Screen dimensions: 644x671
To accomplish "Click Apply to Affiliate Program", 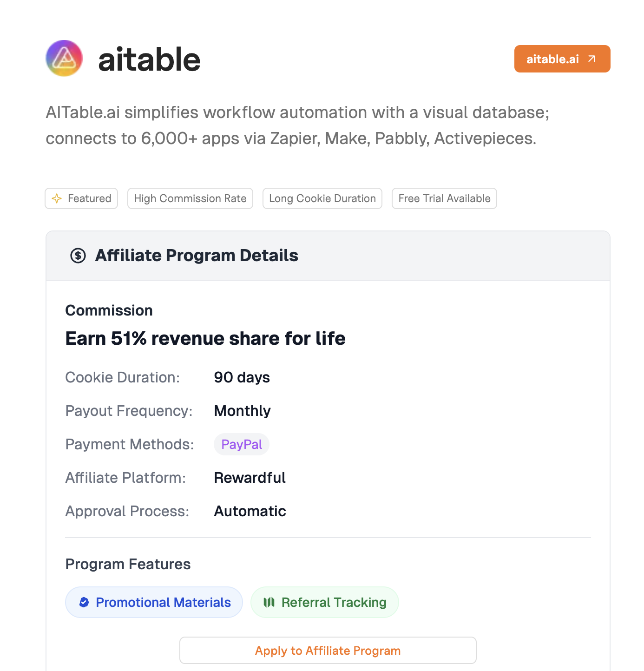I will pos(327,650).
